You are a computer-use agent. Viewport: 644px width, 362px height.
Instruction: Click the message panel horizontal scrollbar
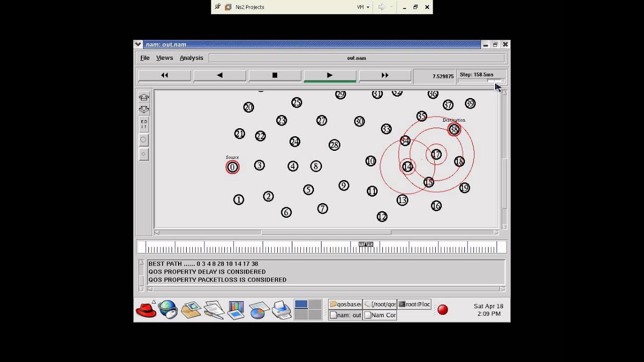click(x=326, y=289)
